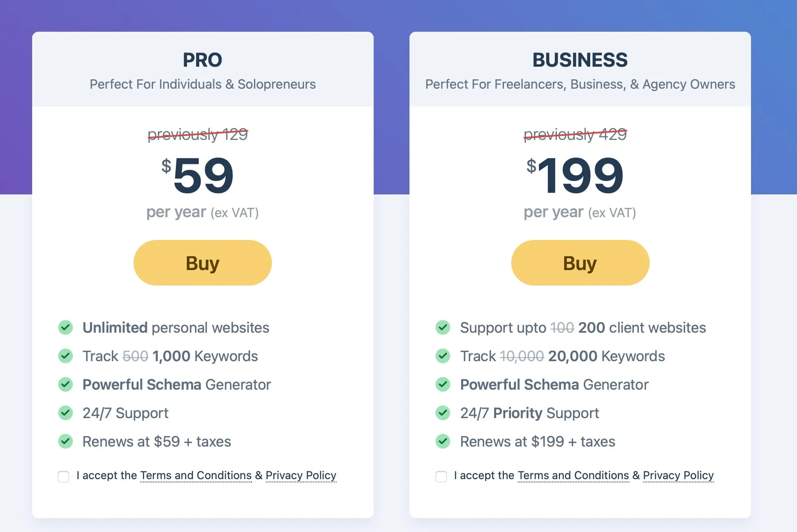Viewport: 797px width, 532px height.
Task: Click checkmark beside Track 20,000 Keywords
Action: coord(443,356)
